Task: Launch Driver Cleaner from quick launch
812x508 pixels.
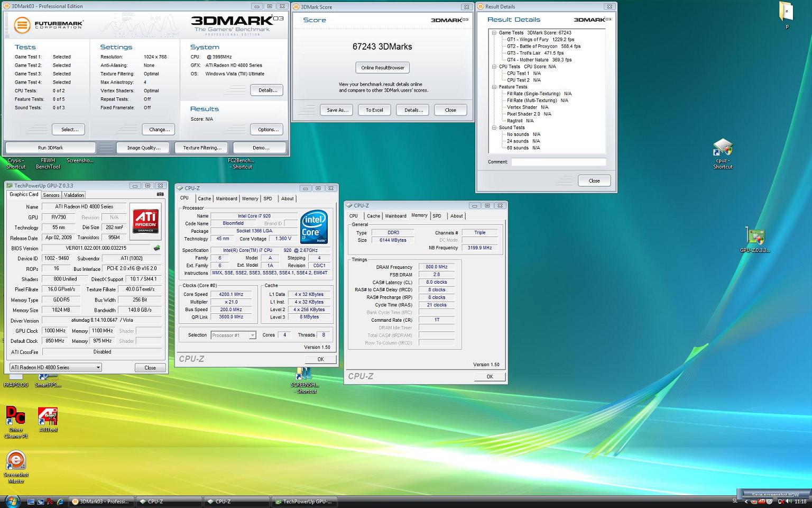Action: coord(50,501)
